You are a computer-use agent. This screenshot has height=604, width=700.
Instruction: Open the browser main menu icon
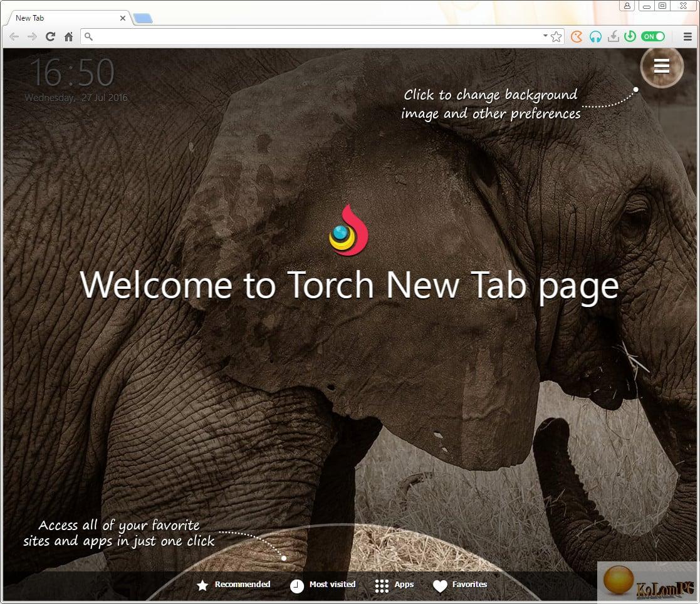pos(687,36)
